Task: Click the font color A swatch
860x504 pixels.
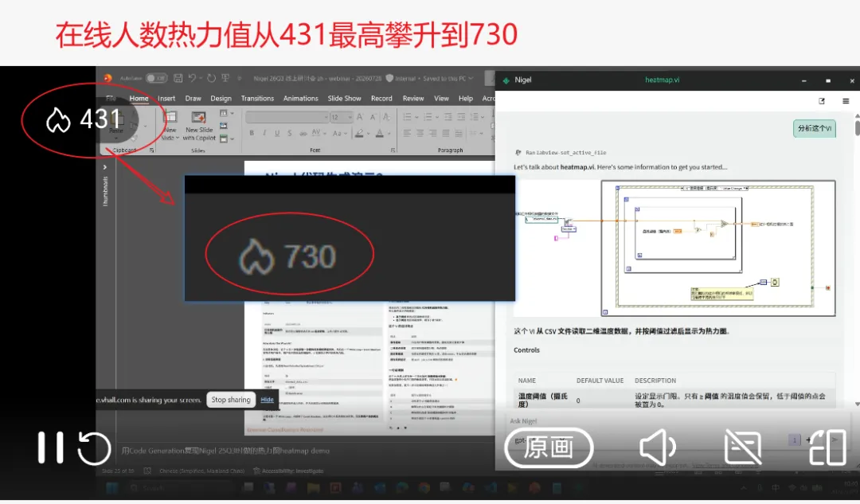Action: coord(380,133)
